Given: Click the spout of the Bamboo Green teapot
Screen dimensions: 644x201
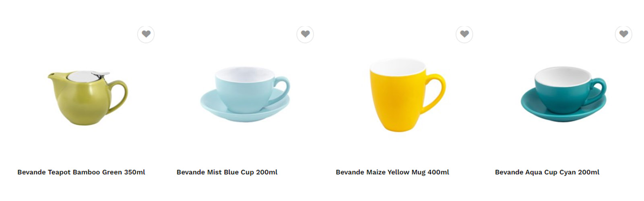Looking at the screenshot, I should tap(54, 76).
